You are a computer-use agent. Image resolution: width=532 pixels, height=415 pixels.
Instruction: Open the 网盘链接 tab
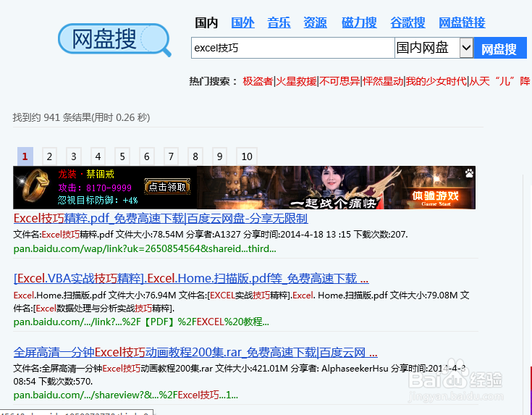(462, 23)
